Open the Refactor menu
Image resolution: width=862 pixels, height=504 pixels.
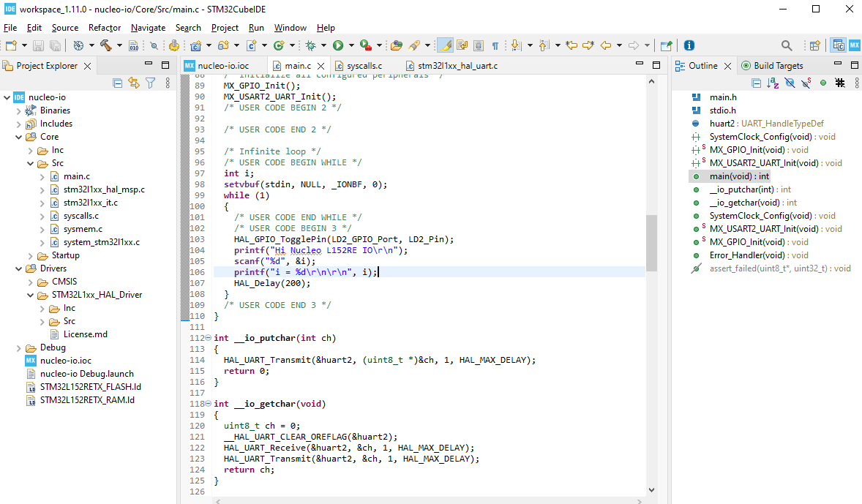coord(105,28)
